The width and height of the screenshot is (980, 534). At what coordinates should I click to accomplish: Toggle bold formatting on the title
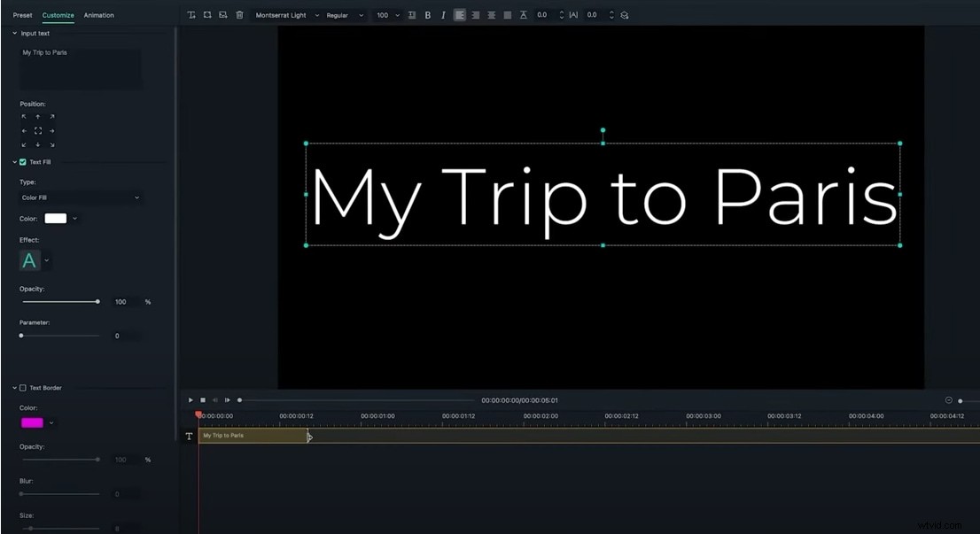point(428,15)
